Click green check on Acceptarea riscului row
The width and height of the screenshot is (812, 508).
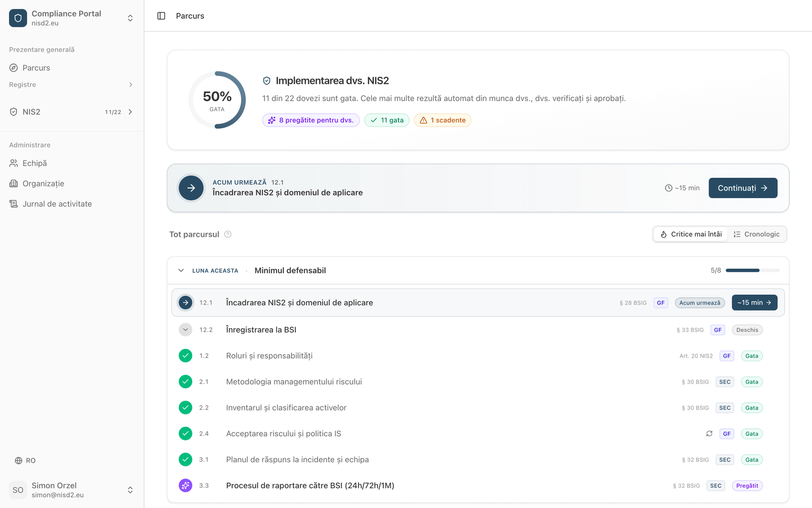click(186, 433)
